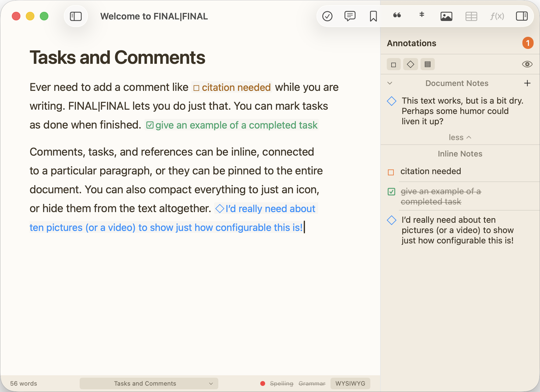Toggle annotation visibility eye icon
Screen dimensions: 540x392
point(527,64)
